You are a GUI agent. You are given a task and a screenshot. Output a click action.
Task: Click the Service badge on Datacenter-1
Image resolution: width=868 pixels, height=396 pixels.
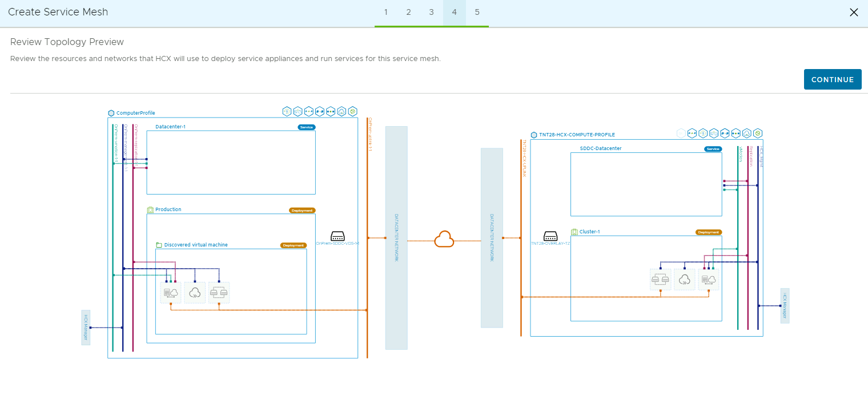coord(307,127)
